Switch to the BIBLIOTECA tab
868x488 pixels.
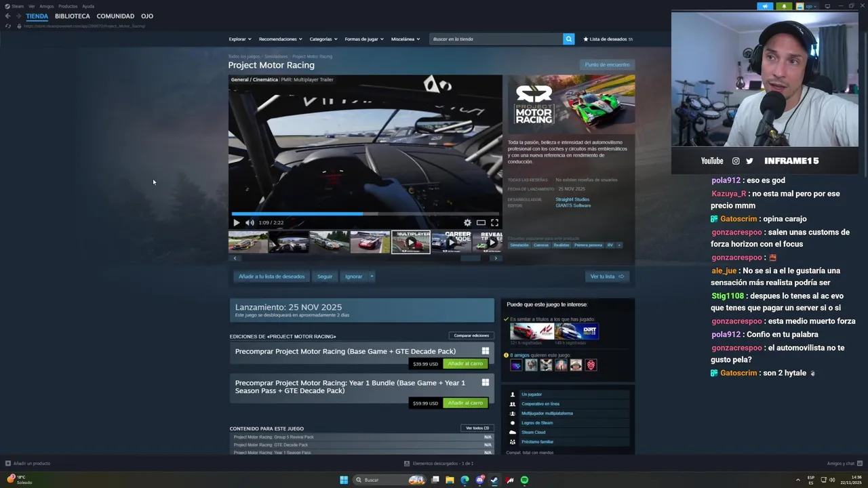coord(73,16)
